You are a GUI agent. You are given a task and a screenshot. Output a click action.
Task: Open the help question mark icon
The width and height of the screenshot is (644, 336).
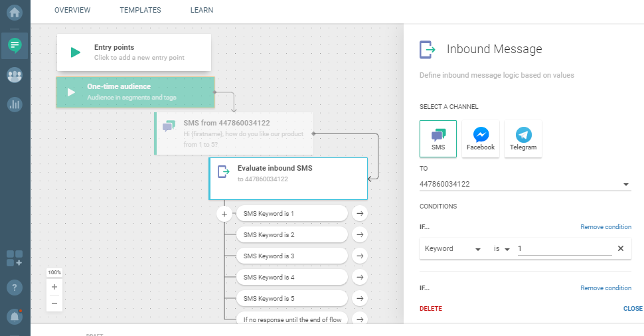pos(15,288)
